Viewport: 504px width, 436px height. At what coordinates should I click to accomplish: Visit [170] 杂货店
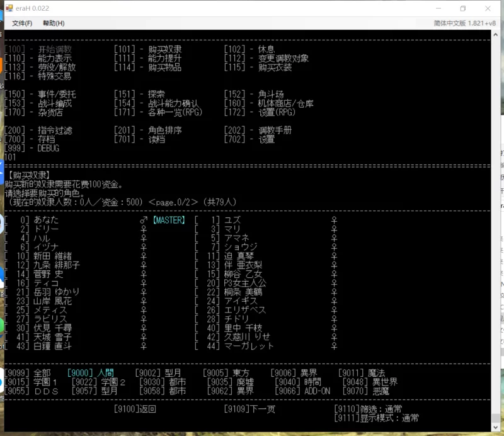pos(34,112)
